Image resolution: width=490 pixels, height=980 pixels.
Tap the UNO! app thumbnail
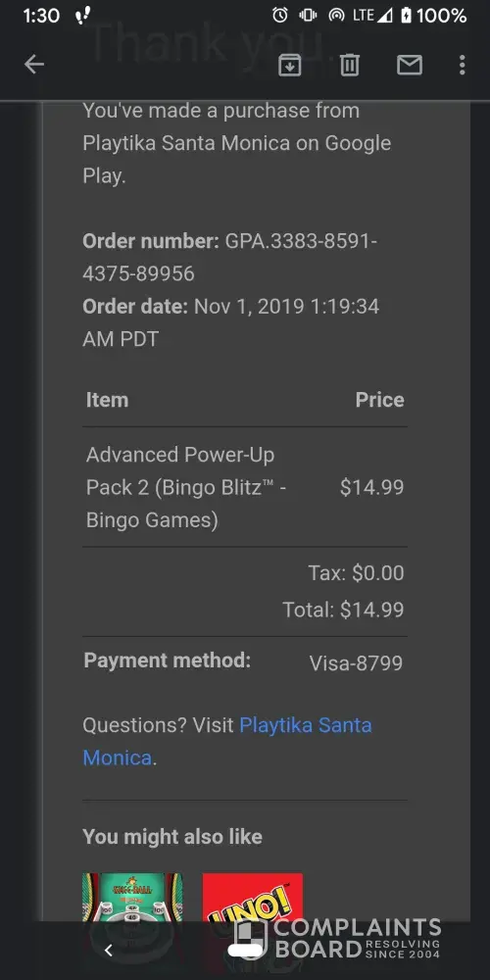coord(253,898)
